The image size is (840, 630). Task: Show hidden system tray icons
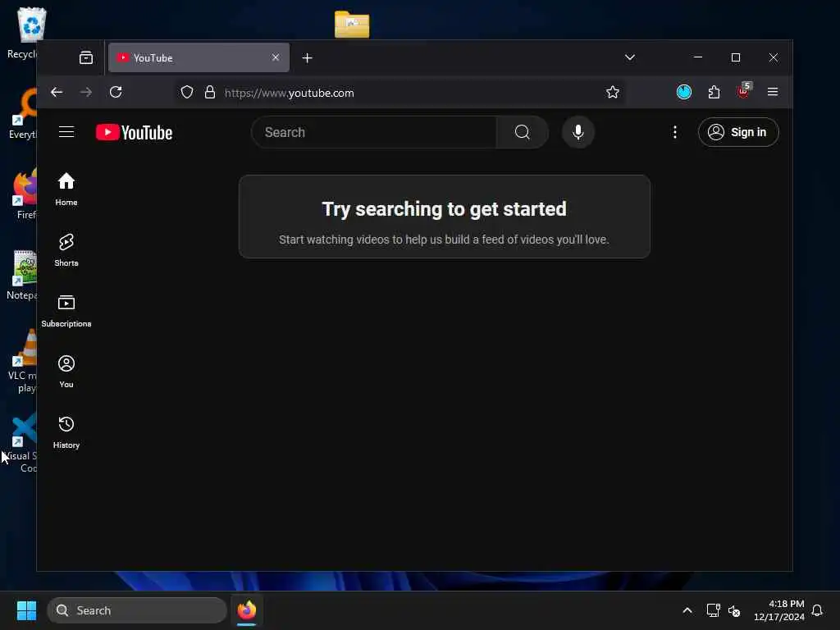[x=687, y=610]
